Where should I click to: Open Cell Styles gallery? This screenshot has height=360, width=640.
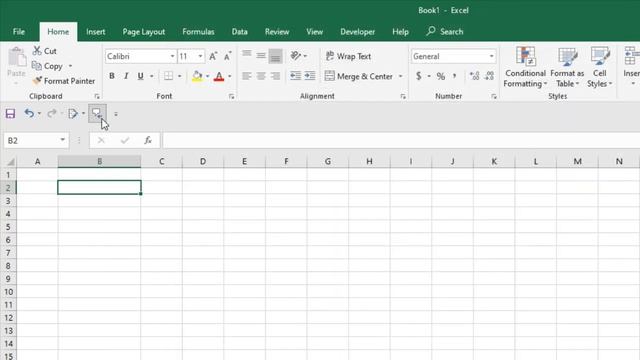(600, 67)
